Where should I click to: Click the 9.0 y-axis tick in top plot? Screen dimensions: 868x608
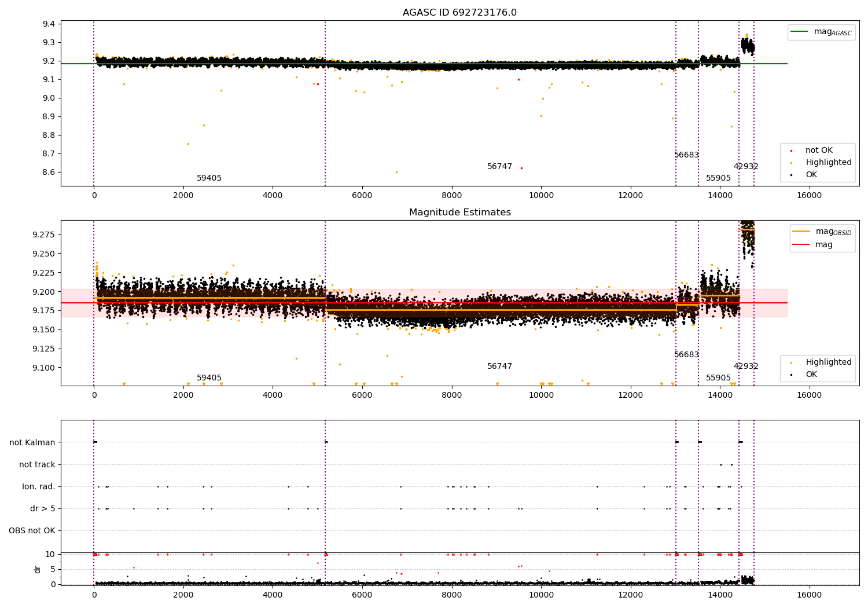[49, 98]
